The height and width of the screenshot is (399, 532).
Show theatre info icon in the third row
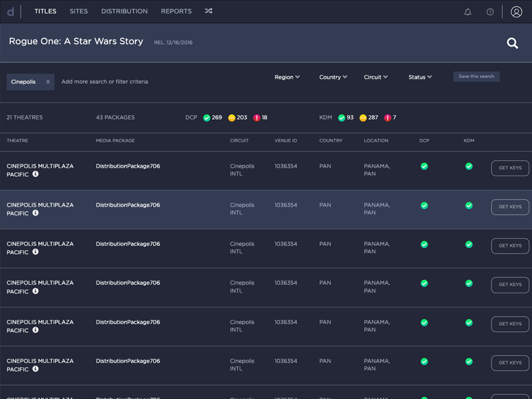35,252
